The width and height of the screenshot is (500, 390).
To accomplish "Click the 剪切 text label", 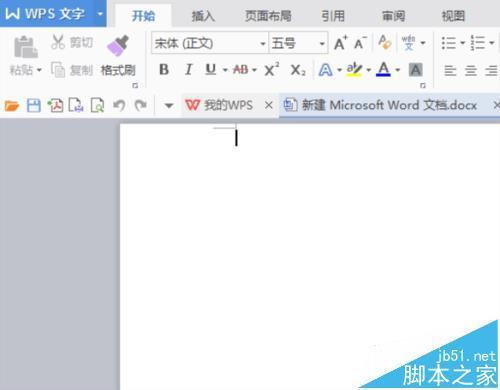I will pos(81,42).
